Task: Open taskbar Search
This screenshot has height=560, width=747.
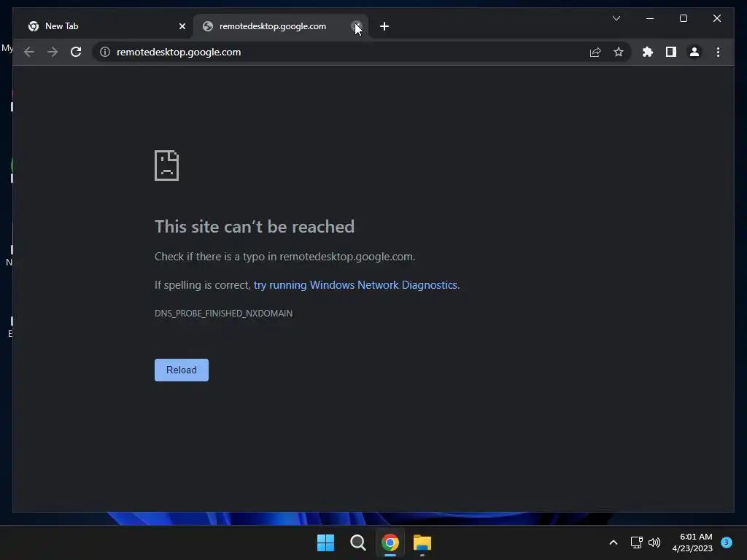Action: pos(357,542)
